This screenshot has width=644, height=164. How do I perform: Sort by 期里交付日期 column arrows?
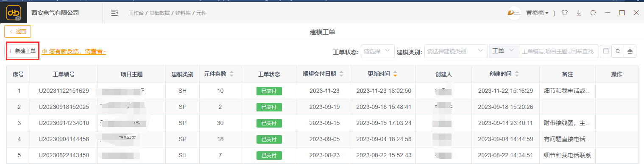[x=342, y=74]
